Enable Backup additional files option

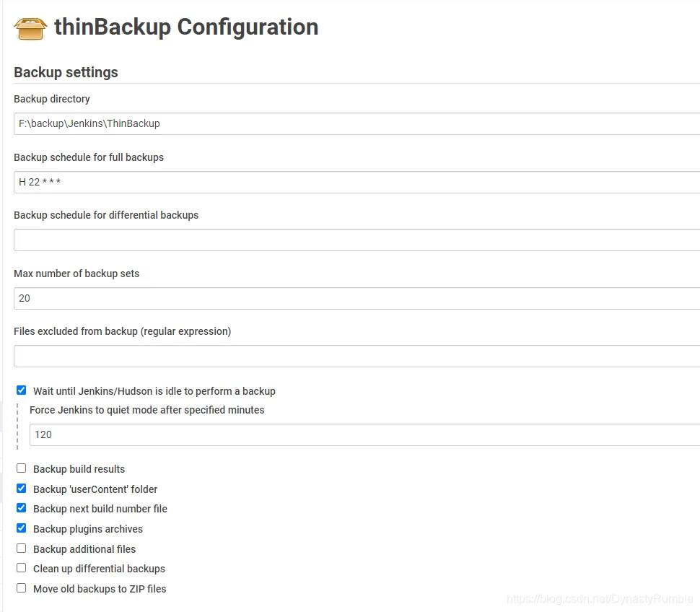click(22, 548)
